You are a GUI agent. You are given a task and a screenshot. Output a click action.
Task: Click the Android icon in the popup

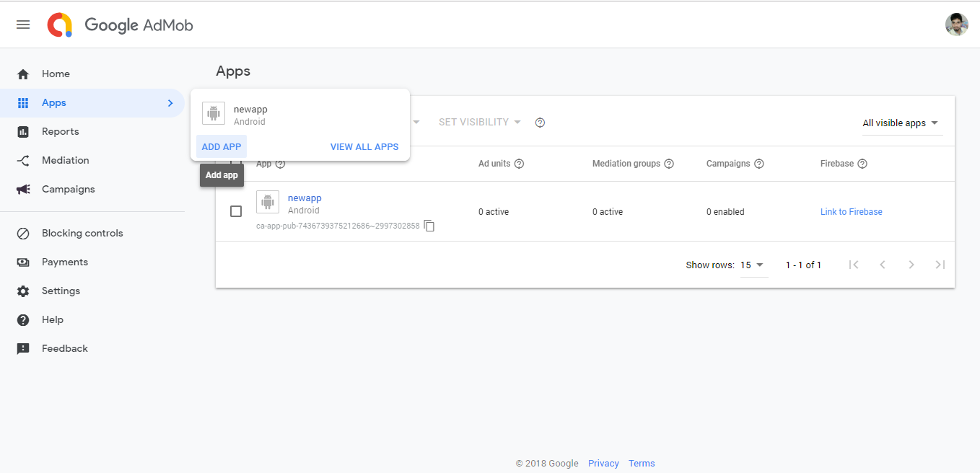214,113
